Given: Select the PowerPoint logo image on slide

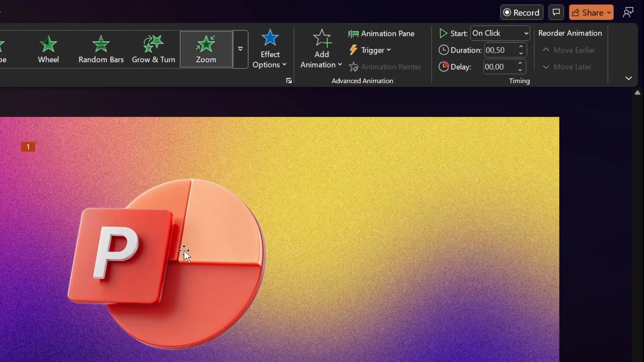Looking at the screenshot, I should [x=166, y=264].
